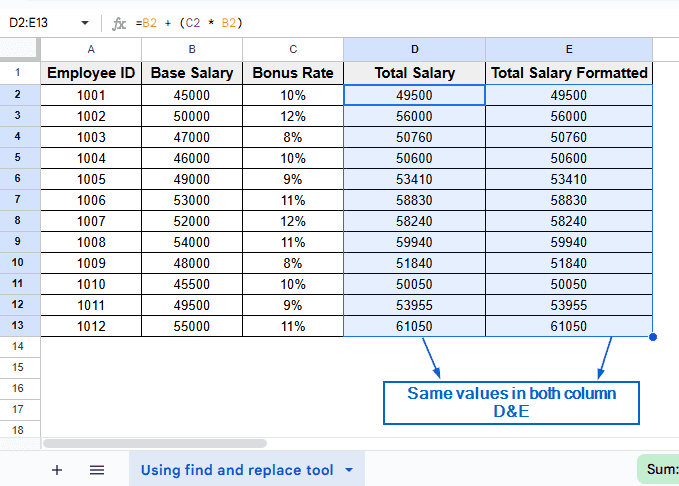679x486 pixels.
Task: Select Total Salary cell 53410 in column D
Action: point(415,179)
